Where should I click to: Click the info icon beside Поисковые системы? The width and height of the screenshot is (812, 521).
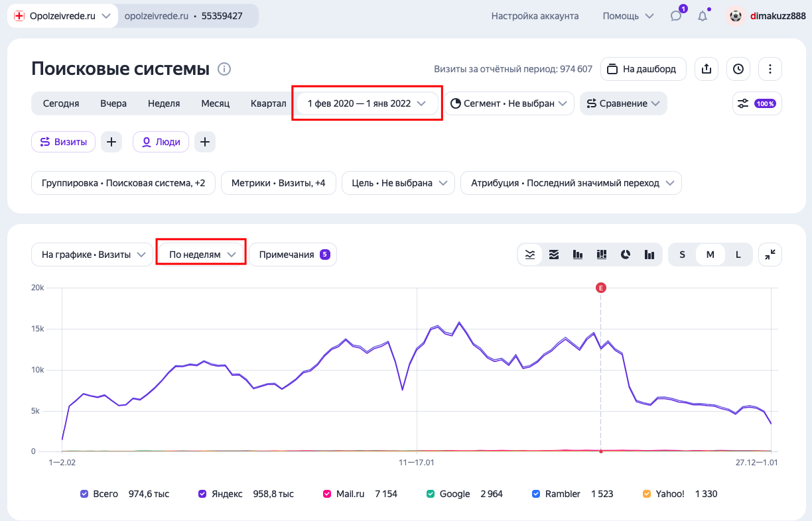tap(224, 69)
